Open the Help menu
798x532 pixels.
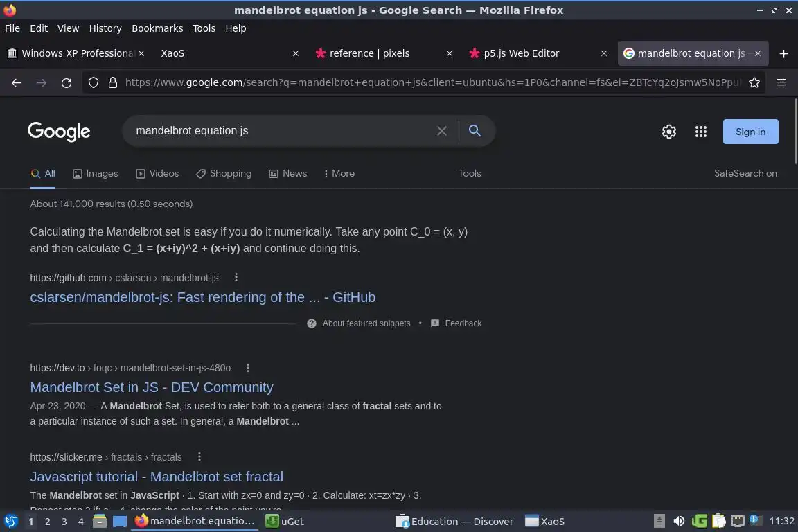pos(236,28)
